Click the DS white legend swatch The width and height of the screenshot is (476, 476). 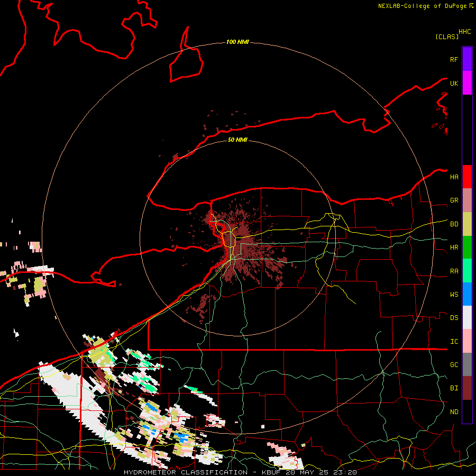tap(467, 317)
